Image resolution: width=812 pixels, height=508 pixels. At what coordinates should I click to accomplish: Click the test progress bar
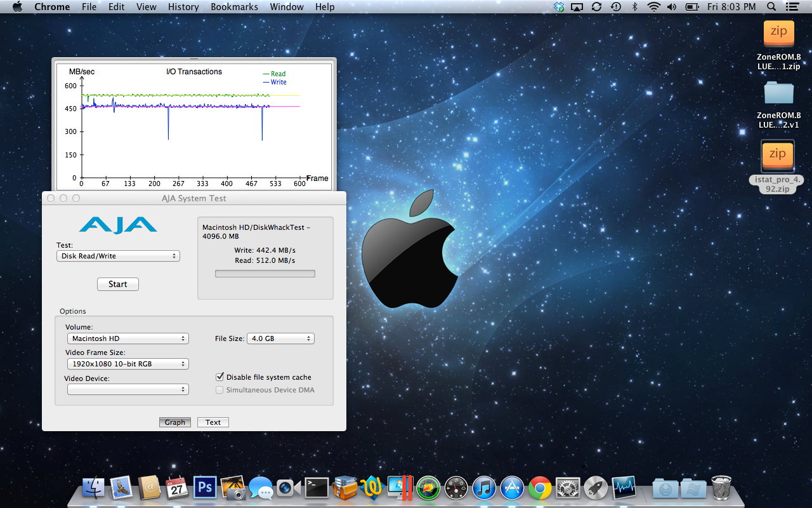tap(265, 274)
